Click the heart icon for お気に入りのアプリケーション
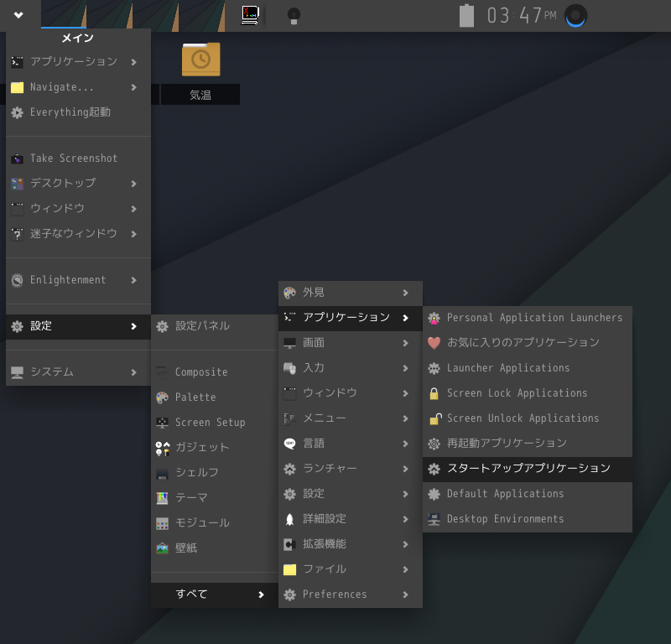671x644 pixels. (x=434, y=343)
